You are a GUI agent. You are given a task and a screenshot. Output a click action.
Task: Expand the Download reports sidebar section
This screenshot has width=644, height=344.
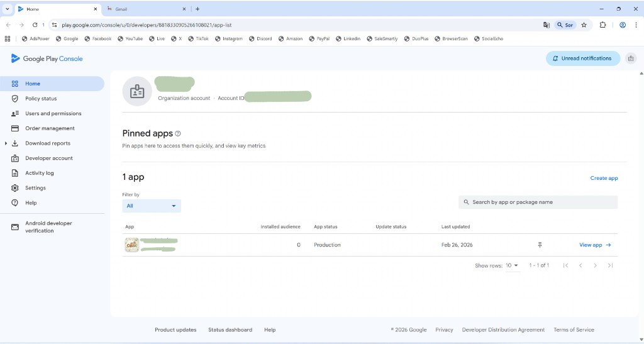click(6, 143)
